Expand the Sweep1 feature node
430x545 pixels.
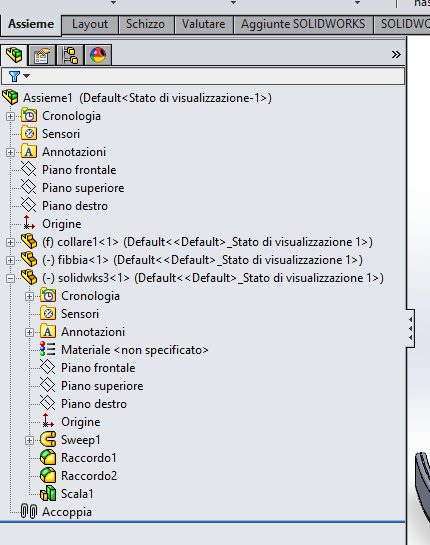(x=30, y=440)
